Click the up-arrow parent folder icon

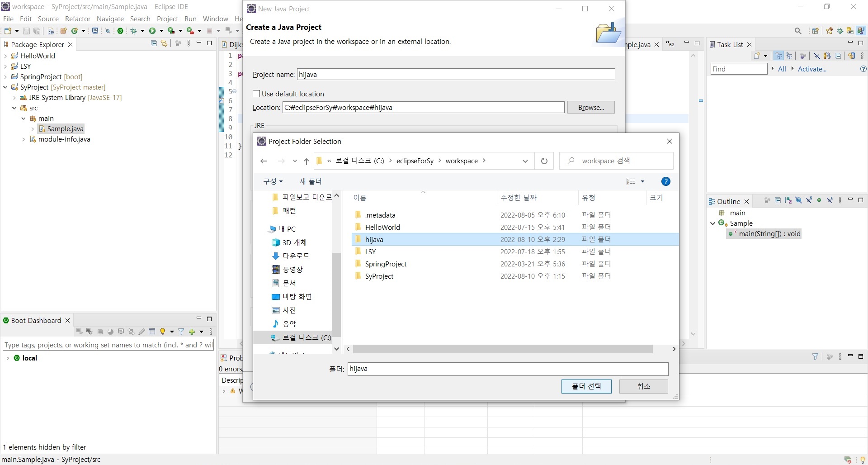[306, 161]
